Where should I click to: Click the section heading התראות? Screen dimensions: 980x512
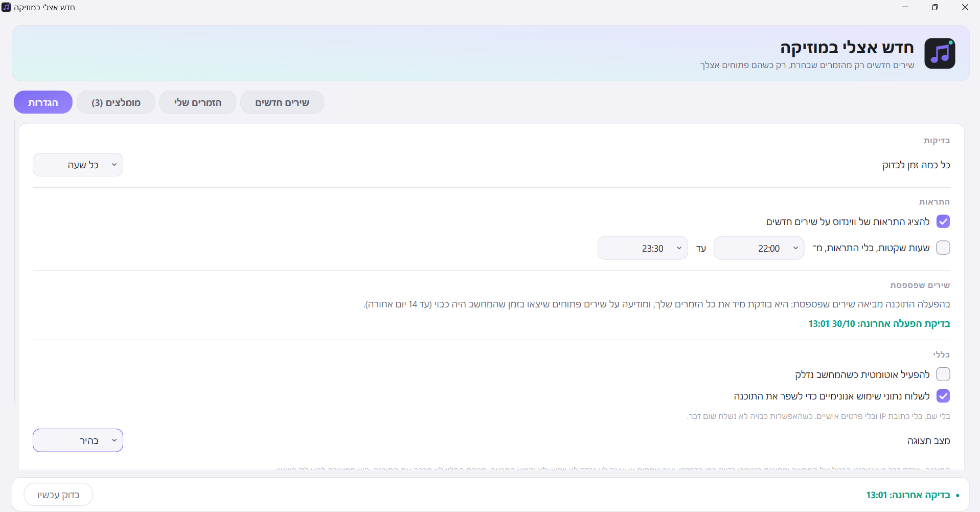(x=935, y=202)
